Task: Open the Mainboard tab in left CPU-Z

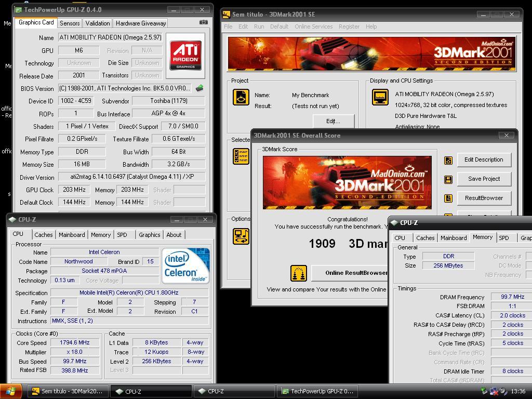Action: pyautogui.click(x=72, y=235)
